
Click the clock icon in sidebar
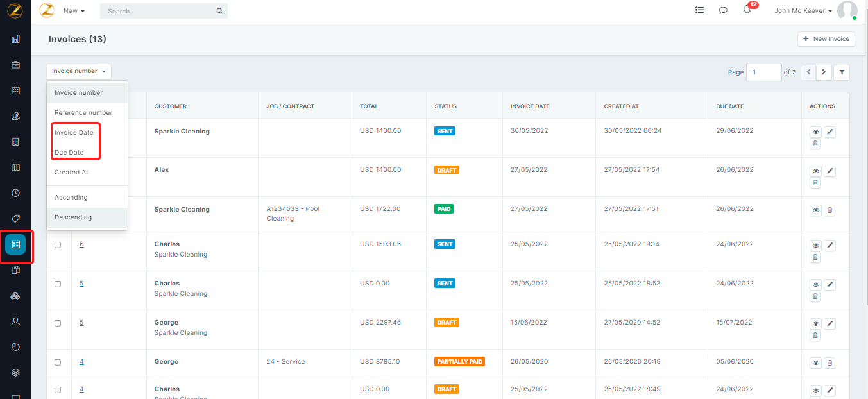(x=15, y=193)
